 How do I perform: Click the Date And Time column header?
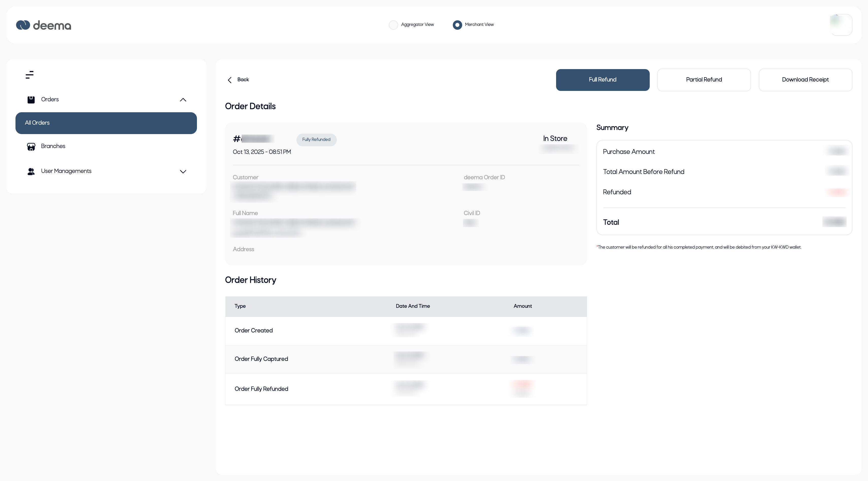tap(412, 306)
